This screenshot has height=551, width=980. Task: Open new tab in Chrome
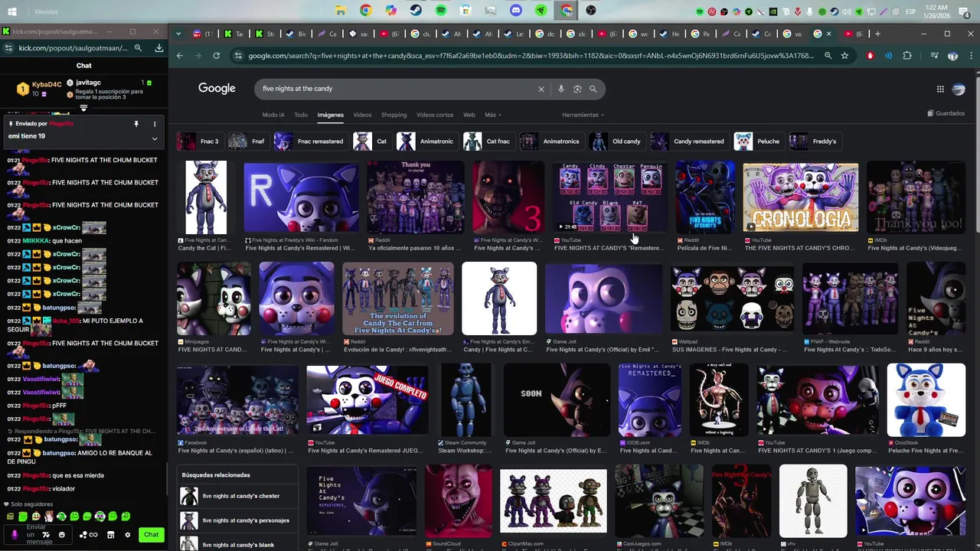[x=877, y=34]
